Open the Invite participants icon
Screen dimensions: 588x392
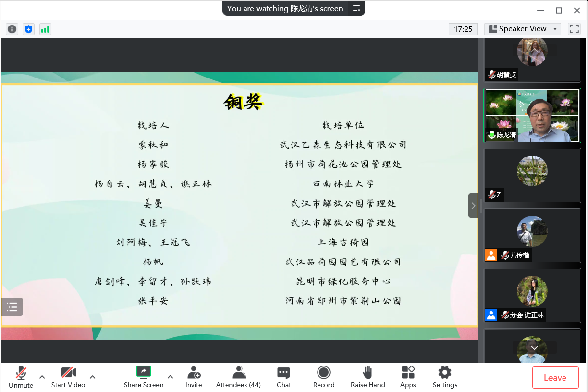194,377
